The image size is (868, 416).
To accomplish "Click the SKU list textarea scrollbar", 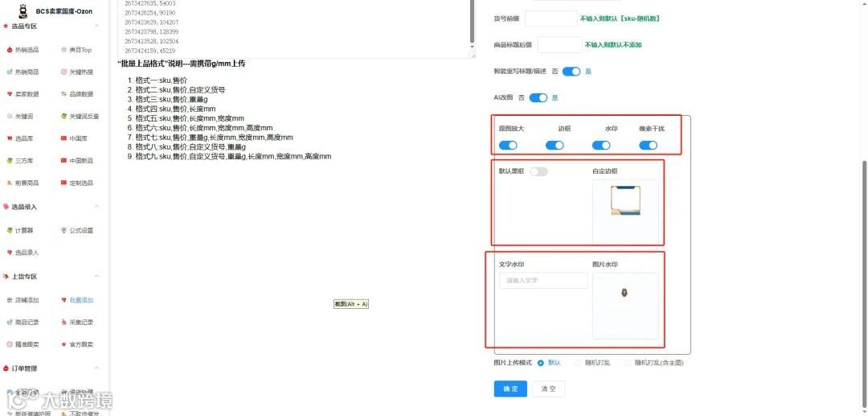I will [473, 20].
